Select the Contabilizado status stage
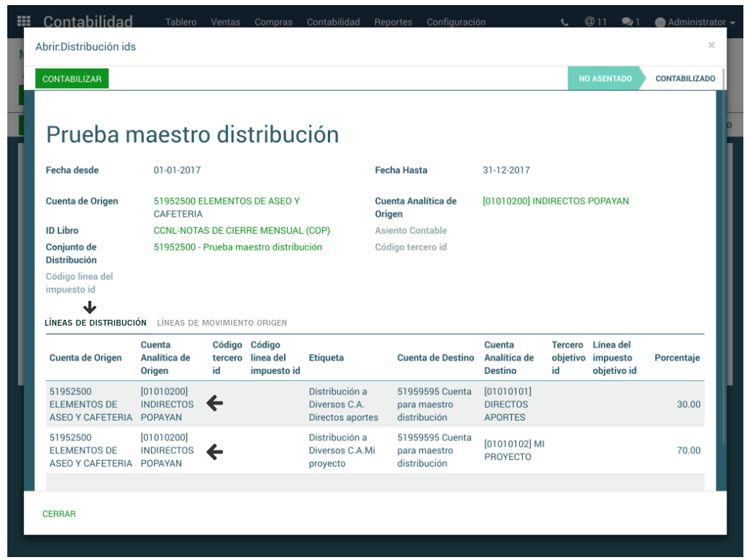The image size is (747, 560). (685, 78)
